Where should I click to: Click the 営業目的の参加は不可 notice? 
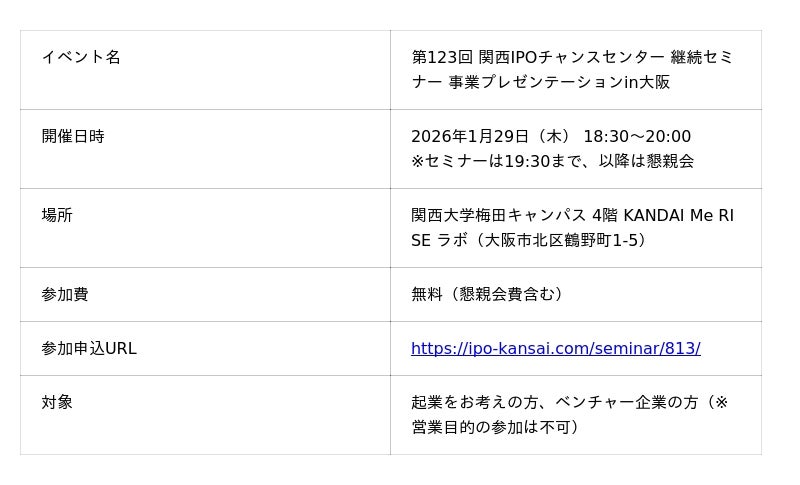coord(490,427)
